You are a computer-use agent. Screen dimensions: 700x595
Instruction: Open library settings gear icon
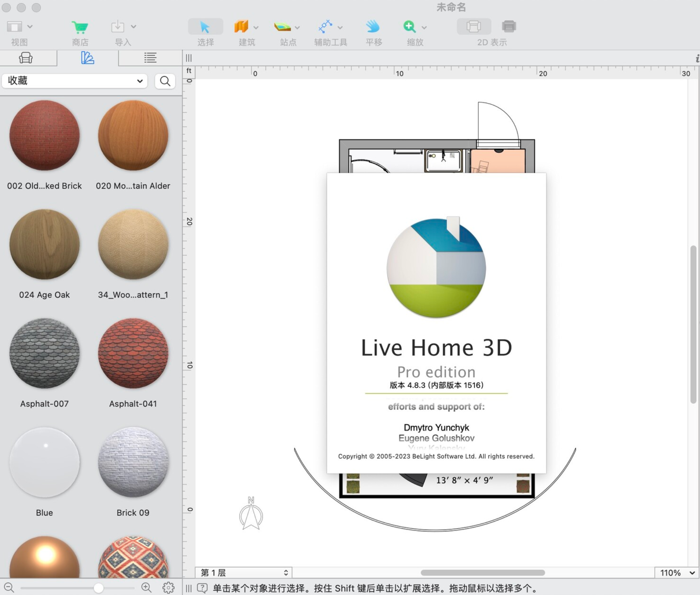pyautogui.click(x=168, y=587)
